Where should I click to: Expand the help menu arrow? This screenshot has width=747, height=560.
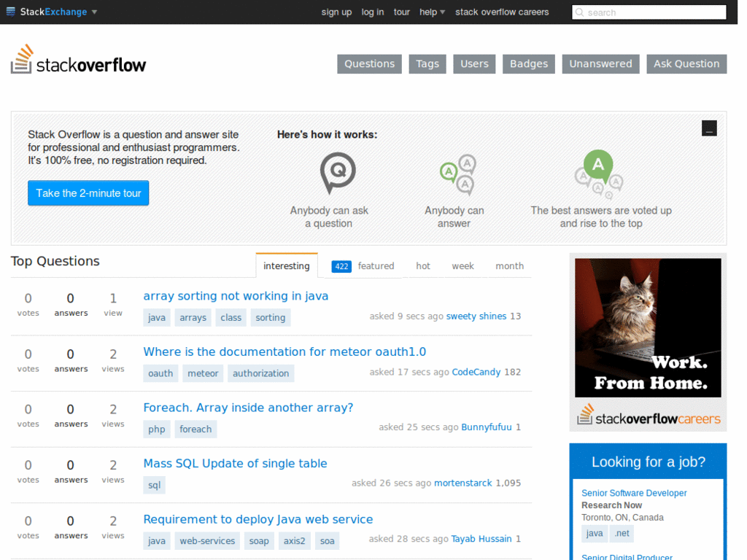click(x=443, y=12)
